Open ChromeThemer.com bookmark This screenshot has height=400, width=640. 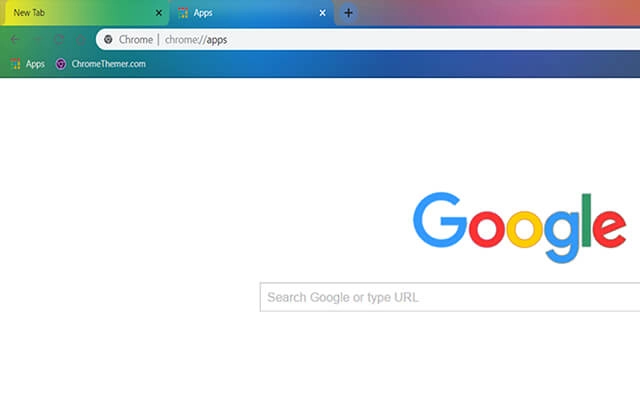(101, 64)
